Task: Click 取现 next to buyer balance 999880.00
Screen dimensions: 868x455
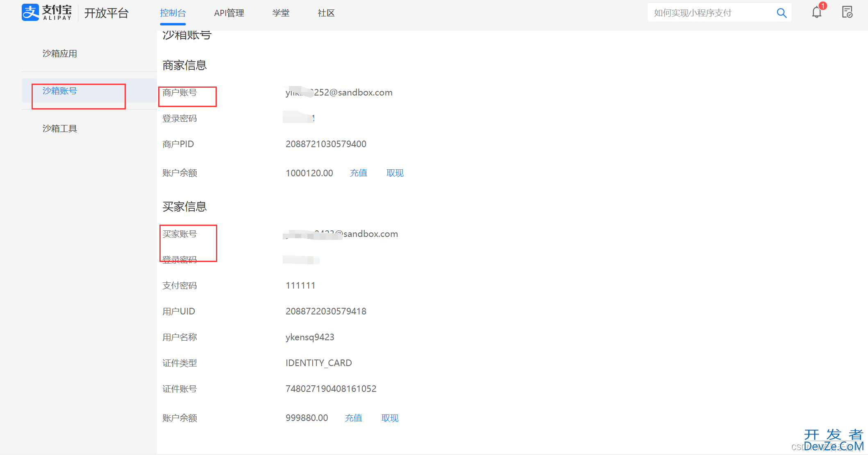Action: [390, 418]
